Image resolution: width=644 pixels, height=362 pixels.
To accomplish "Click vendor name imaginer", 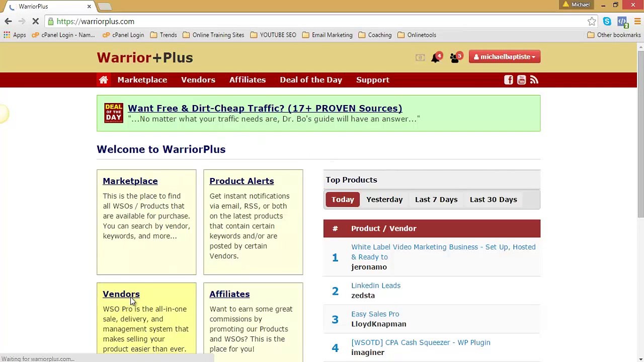I will coord(368,352).
